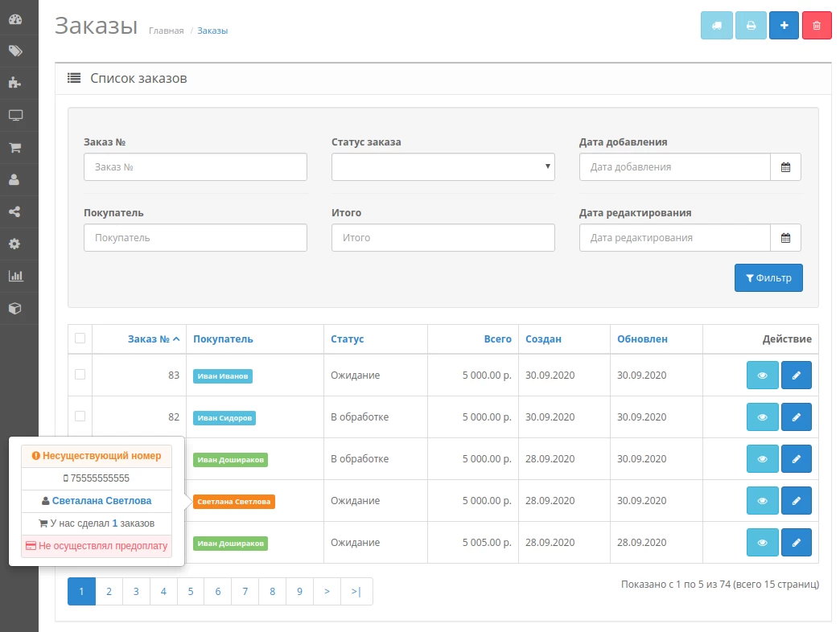Viewport: 840px width, 632px height.
Task: Focus the Дата добавления input field
Action: [675, 167]
